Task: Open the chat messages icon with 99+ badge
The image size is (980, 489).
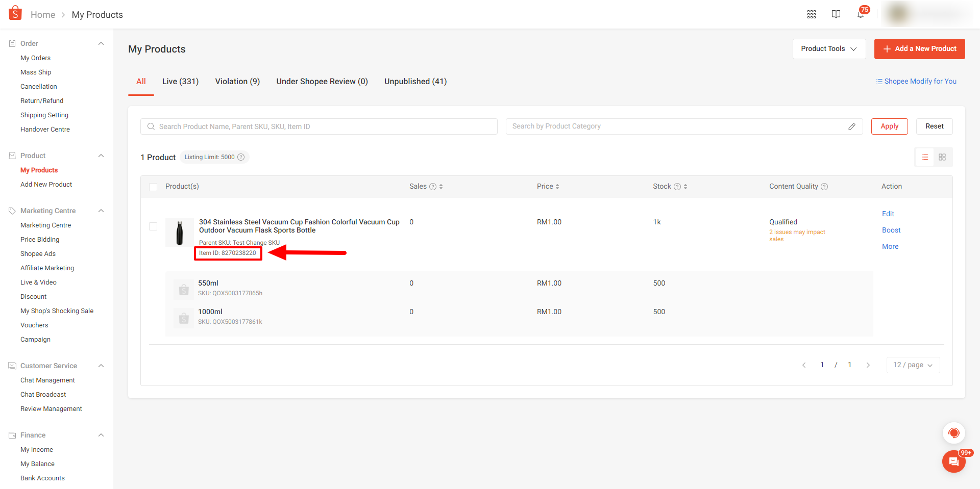Action: tap(953, 461)
